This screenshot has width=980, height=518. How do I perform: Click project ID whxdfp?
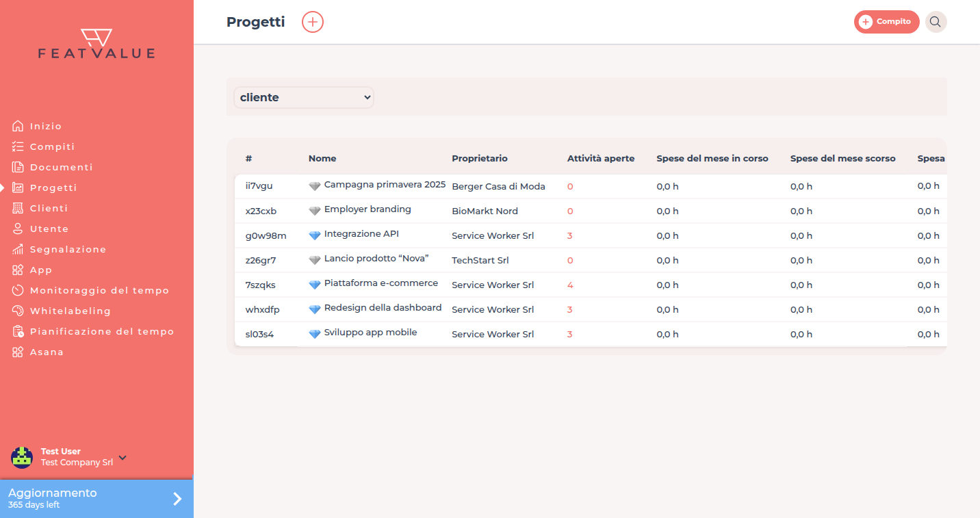(x=263, y=309)
